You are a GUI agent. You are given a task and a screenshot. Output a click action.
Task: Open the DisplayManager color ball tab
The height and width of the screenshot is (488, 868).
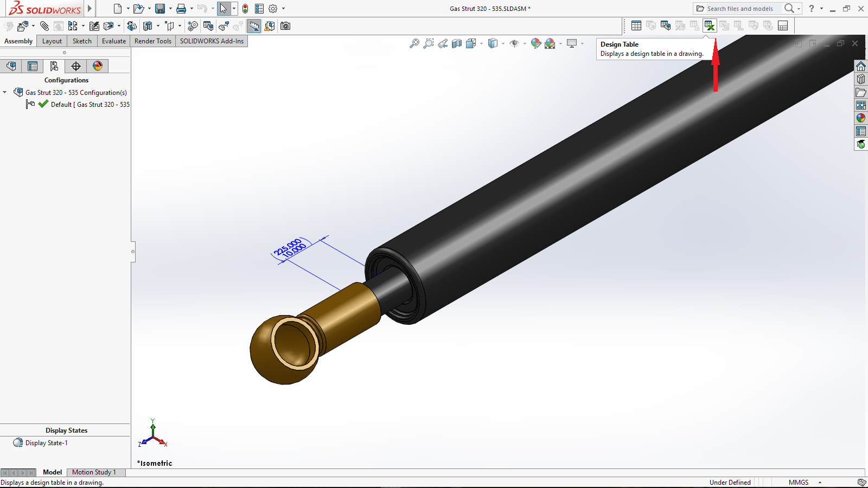click(x=98, y=66)
